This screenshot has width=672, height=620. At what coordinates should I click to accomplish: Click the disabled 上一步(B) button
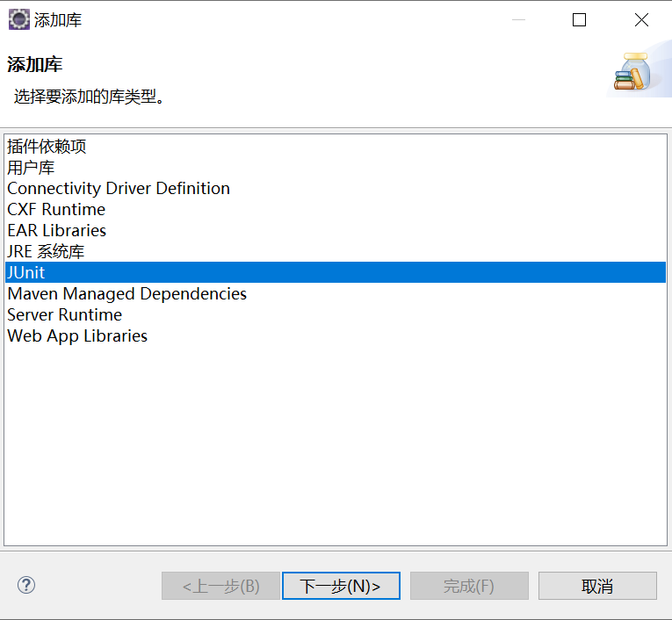220,586
